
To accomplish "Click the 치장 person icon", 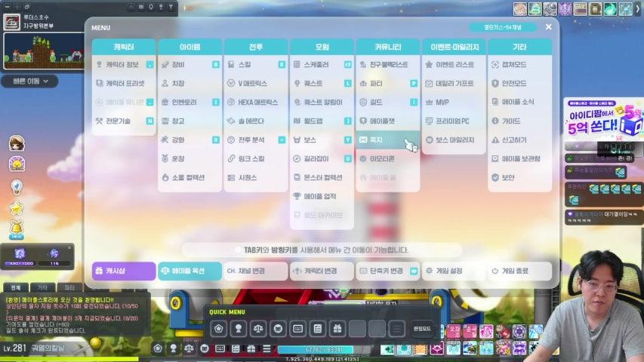I will click(x=165, y=83).
